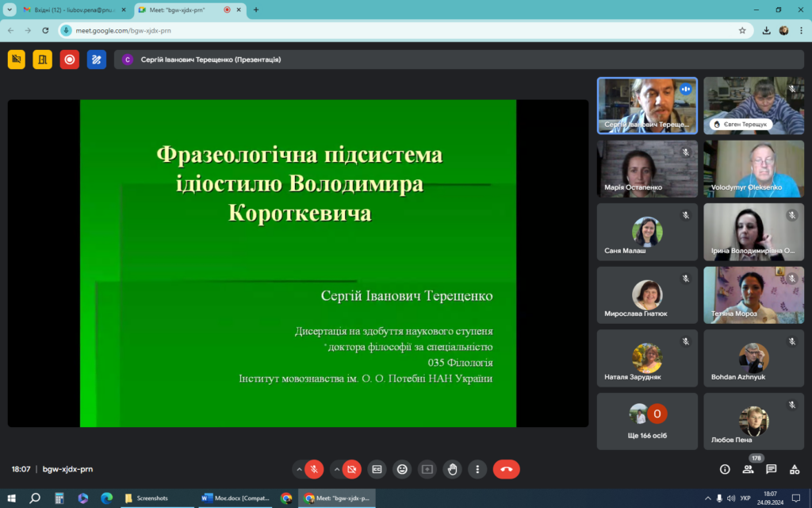Open the emoji reactions button
This screenshot has height=508, width=812.
pyautogui.click(x=402, y=469)
